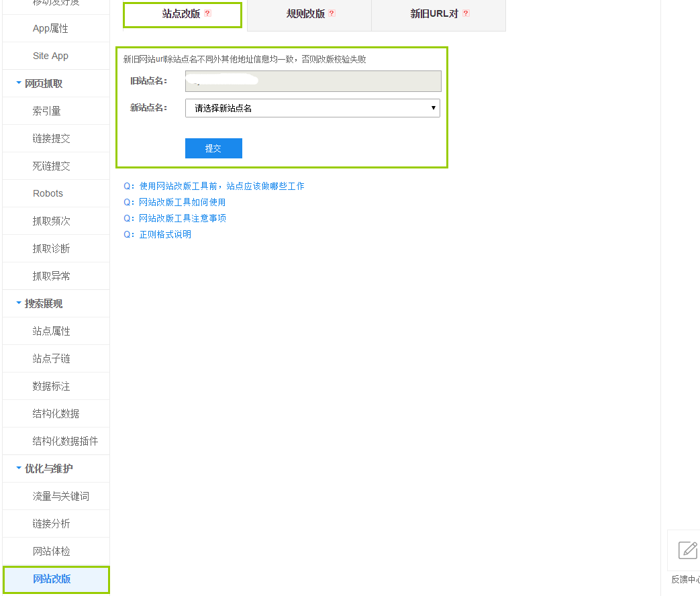Navigate to 流量与关键词 in the sidebar
Image resolution: width=700 pixels, height=596 pixels.
pos(60,496)
